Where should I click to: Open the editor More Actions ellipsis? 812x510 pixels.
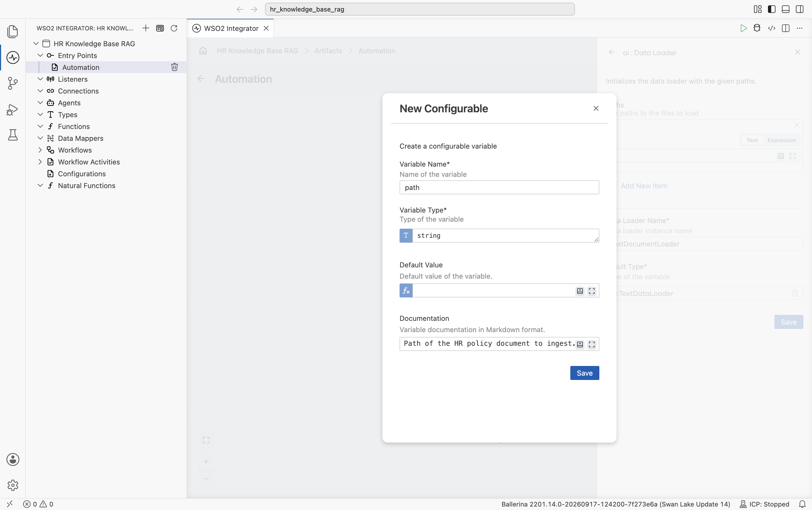(x=800, y=28)
